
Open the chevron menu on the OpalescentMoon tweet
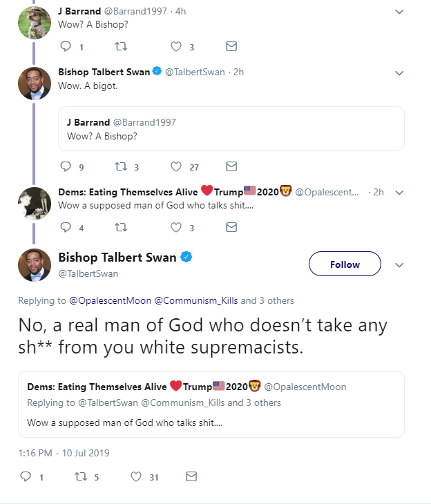399,192
